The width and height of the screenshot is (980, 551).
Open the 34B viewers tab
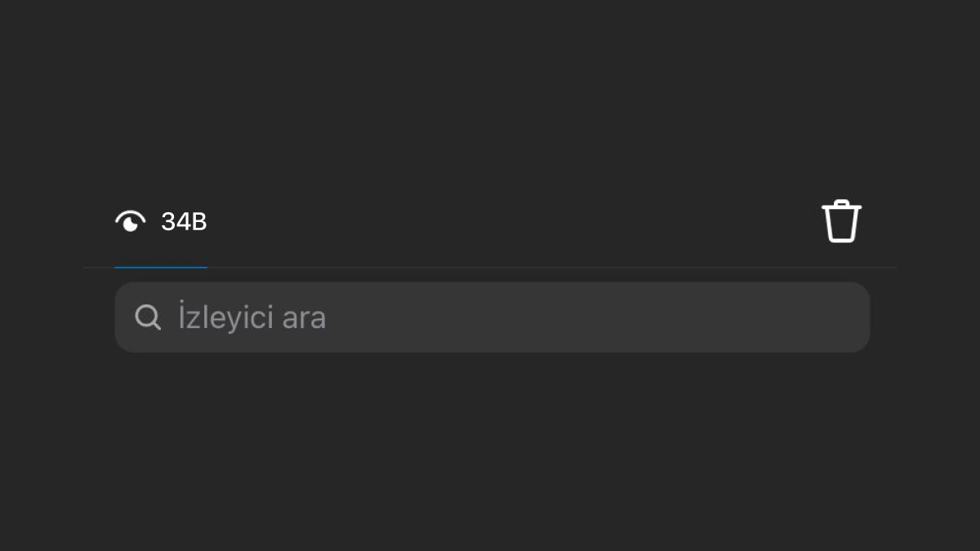pos(161,222)
